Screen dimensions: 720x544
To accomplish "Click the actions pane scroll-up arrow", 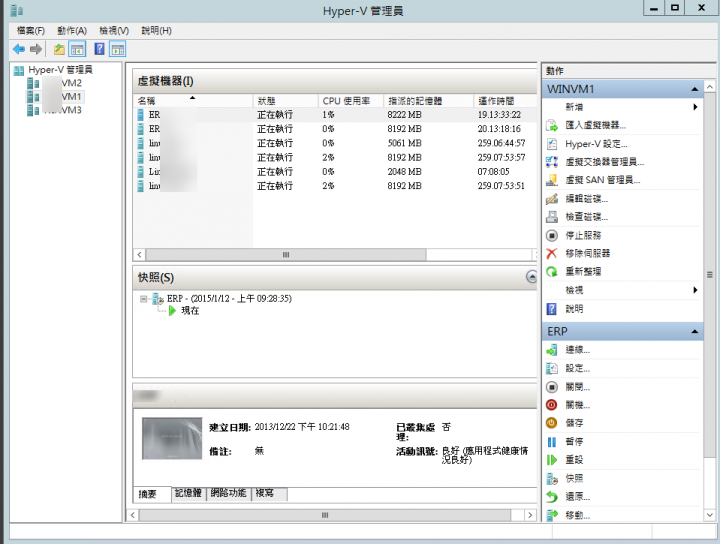I will point(709,87).
